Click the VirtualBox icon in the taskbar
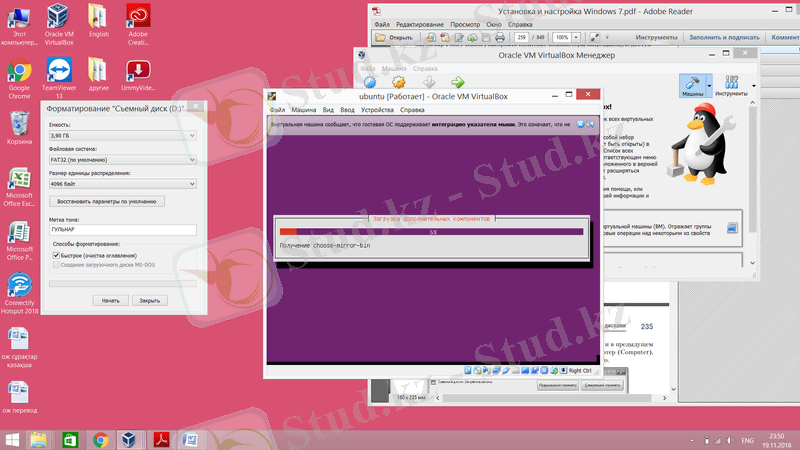Image resolution: width=800 pixels, height=450 pixels. point(130,438)
